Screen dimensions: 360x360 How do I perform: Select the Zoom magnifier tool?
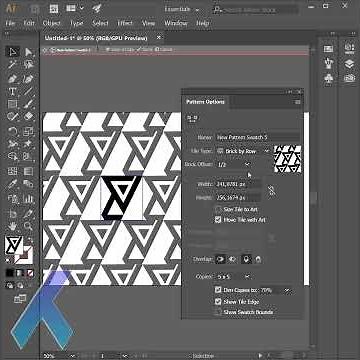point(29,226)
